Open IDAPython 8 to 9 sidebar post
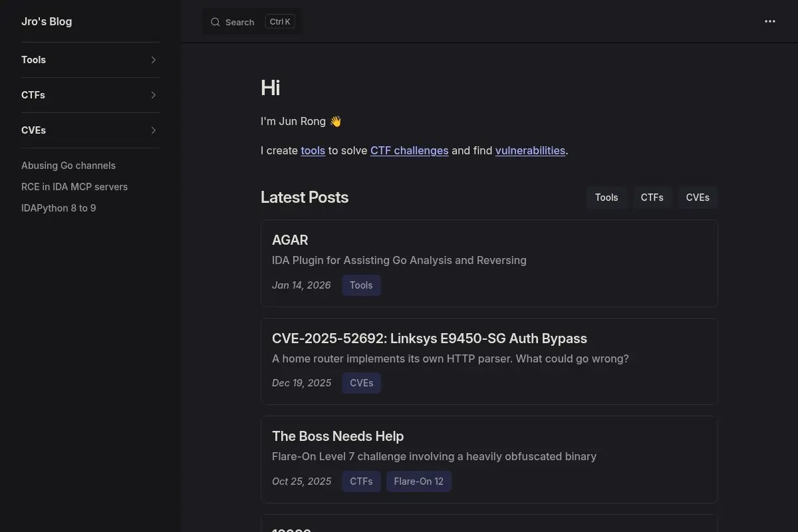The image size is (798, 532). pyautogui.click(x=59, y=208)
